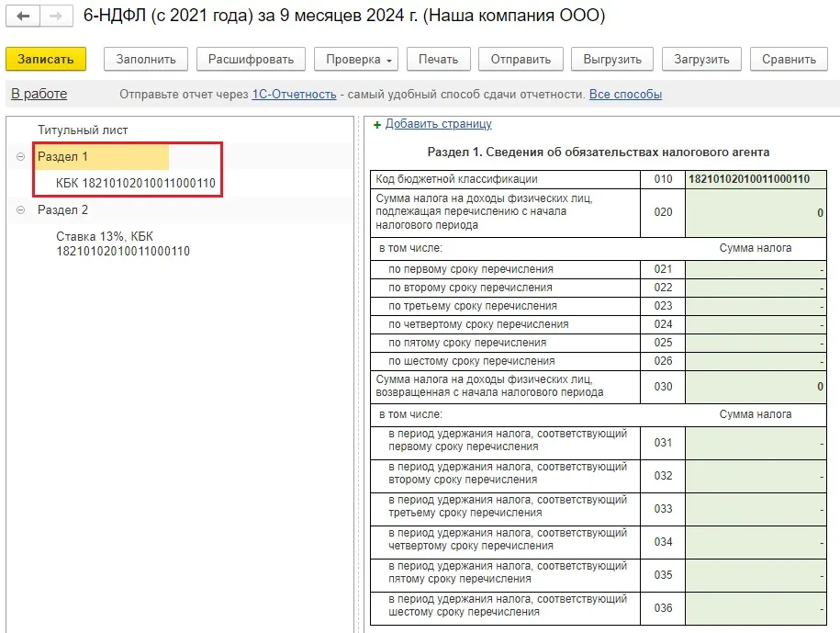
Task: Select Титульный лист in the tree
Action: click(x=83, y=130)
